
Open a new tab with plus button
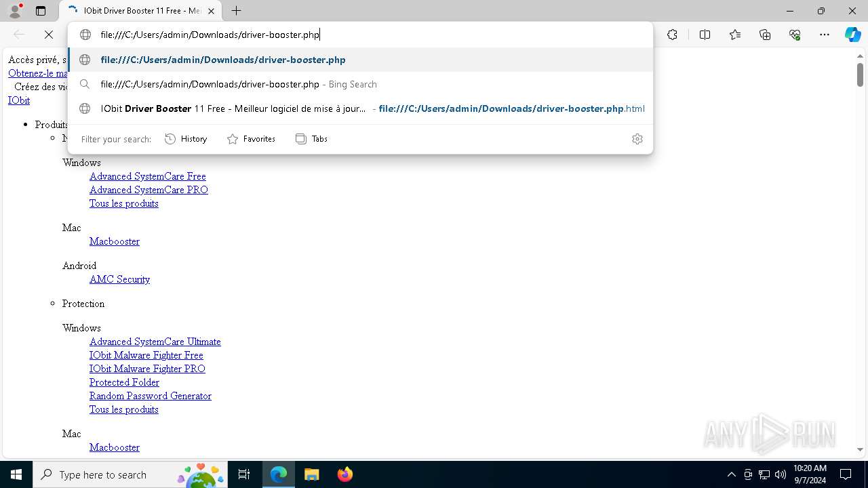236,11
